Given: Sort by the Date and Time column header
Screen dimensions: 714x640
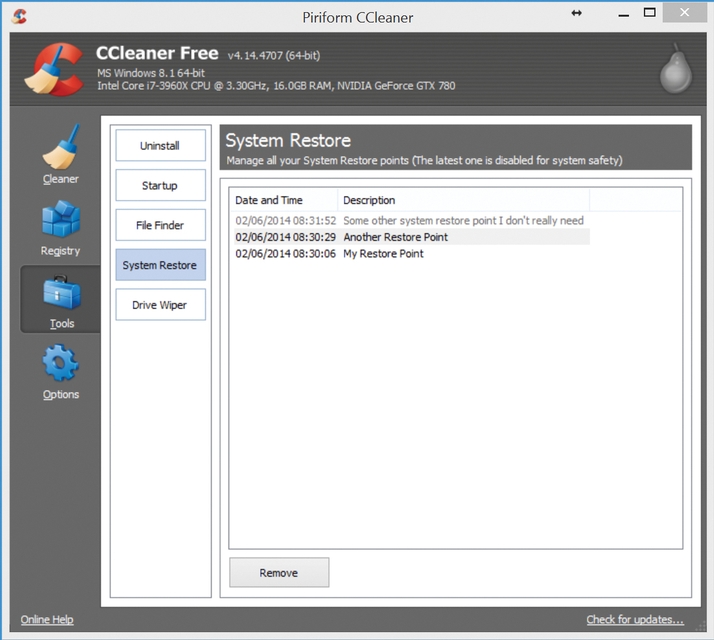Looking at the screenshot, I should [x=285, y=200].
